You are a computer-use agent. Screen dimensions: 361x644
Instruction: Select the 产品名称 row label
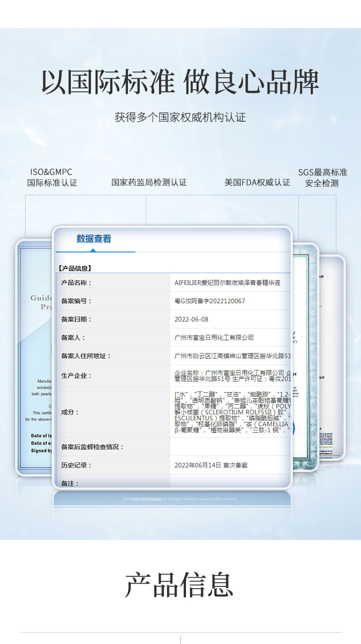[77, 283]
